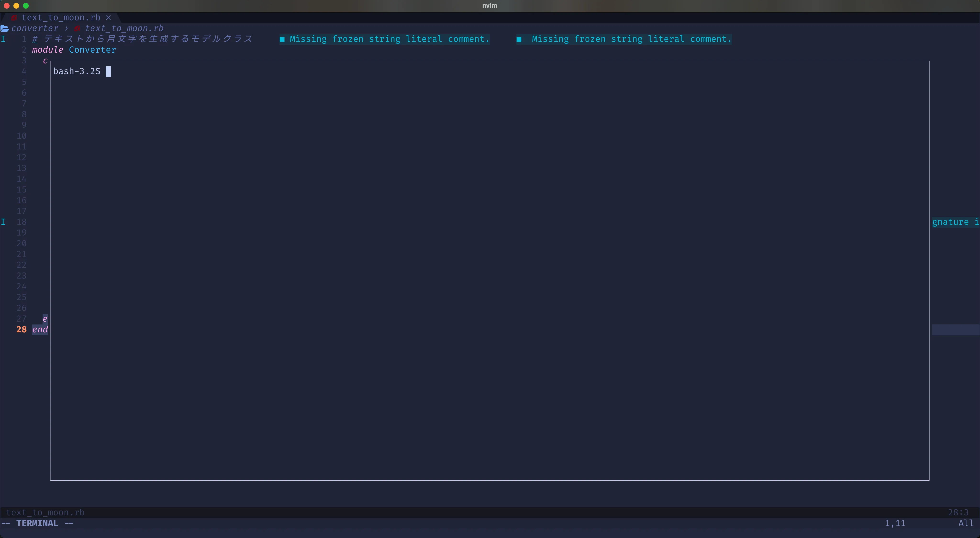
Task: Click the statusline filename text_to_moon.rb
Action: click(45, 512)
